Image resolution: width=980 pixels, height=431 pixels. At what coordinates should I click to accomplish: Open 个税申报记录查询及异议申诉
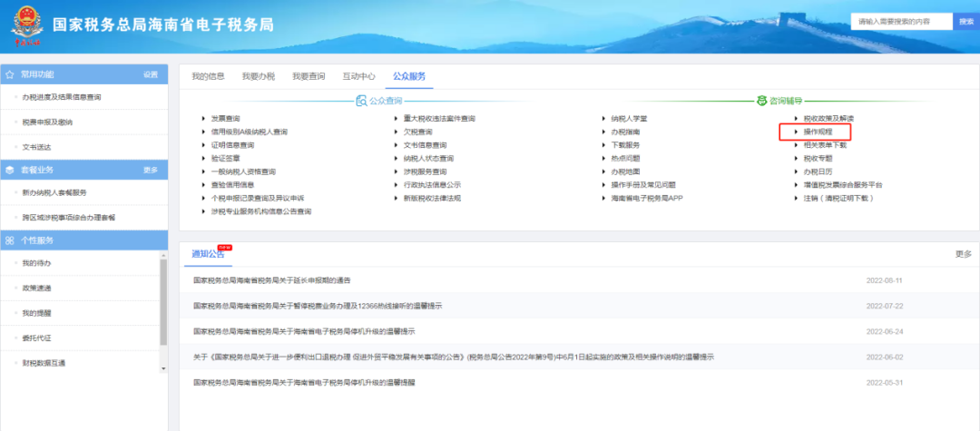coord(258,199)
